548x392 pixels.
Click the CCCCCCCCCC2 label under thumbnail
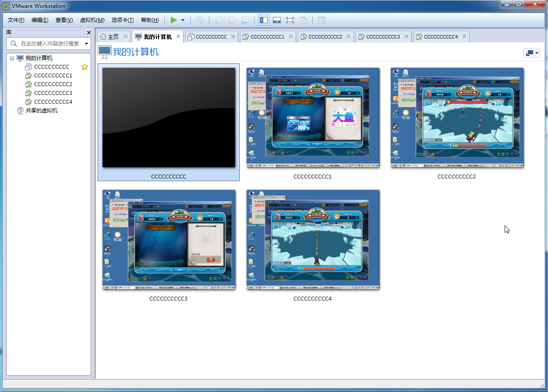pyautogui.click(x=457, y=177)
